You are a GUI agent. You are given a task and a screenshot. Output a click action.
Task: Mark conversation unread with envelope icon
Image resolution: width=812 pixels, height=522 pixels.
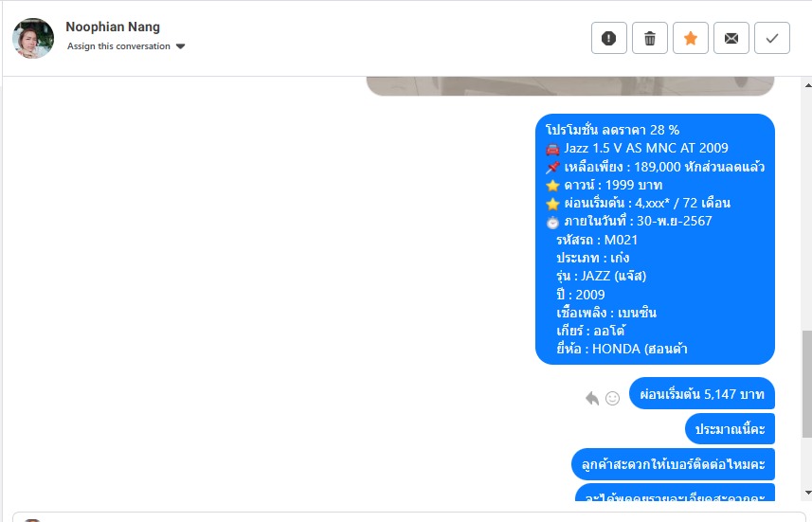(731, 38)
